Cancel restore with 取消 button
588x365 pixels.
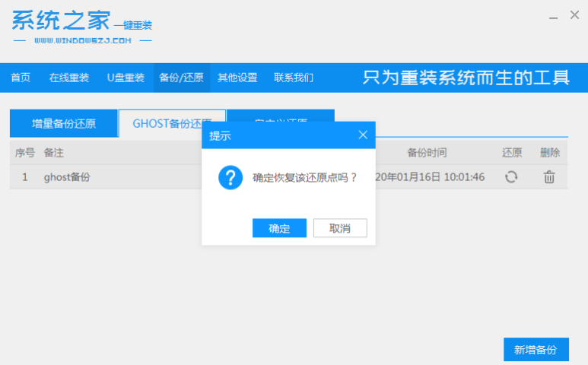tap(340, 228)
